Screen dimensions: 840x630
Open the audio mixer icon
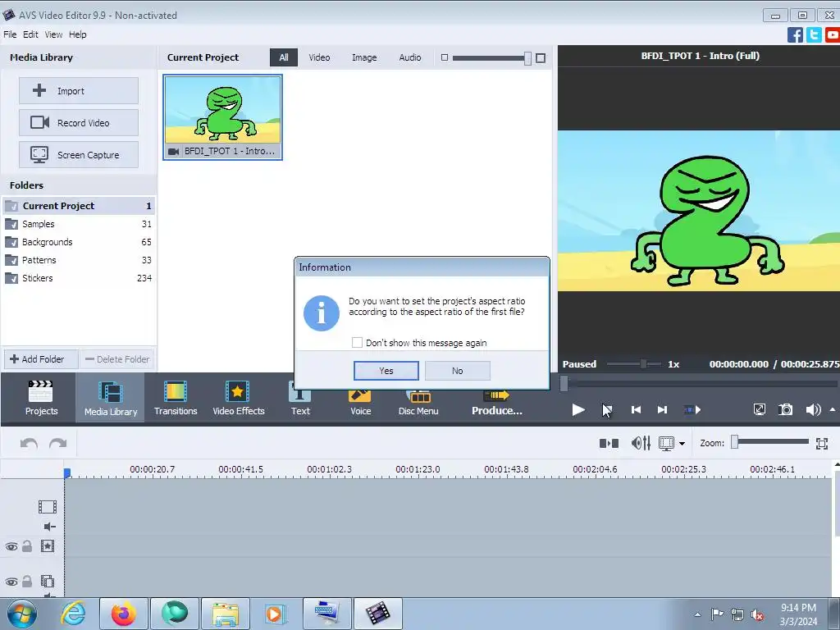(641, 443)
